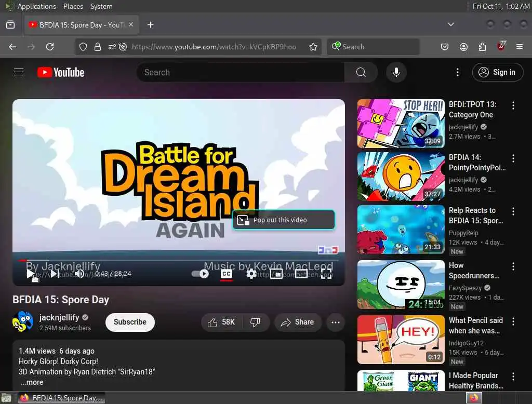Go forward in browser history
Screen dimensions: 532x404
pos(31,47)
